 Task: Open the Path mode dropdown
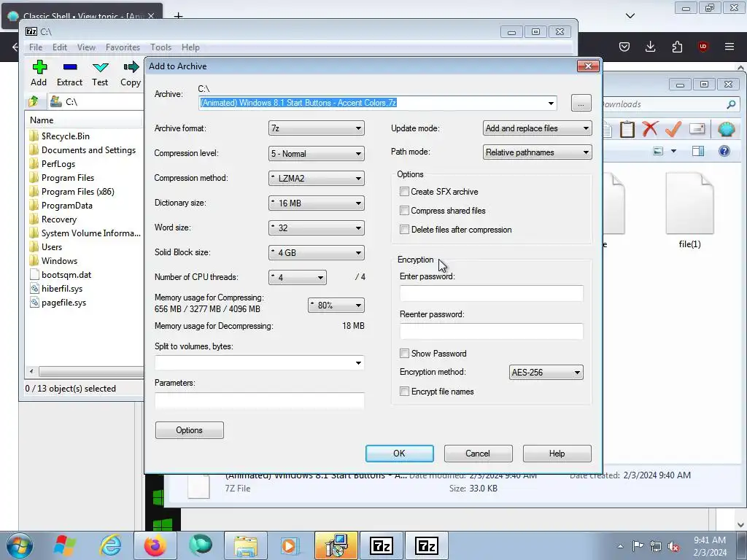pyautogui.click(x=538, y=152)
